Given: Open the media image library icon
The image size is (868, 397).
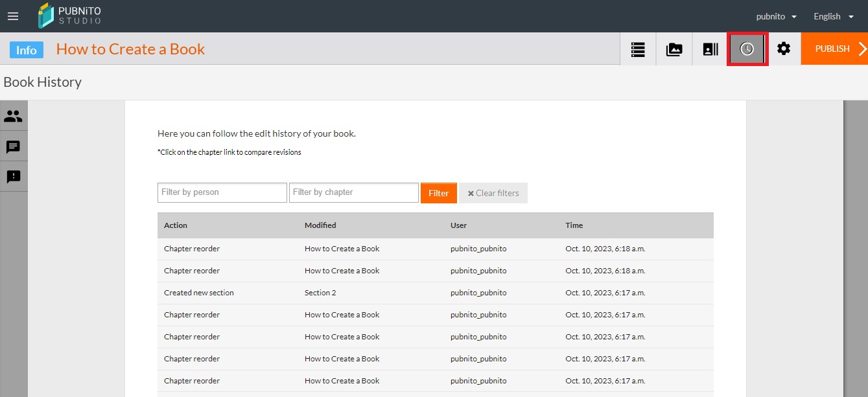Looking at the screenshot, I should (x=674, y=49).
